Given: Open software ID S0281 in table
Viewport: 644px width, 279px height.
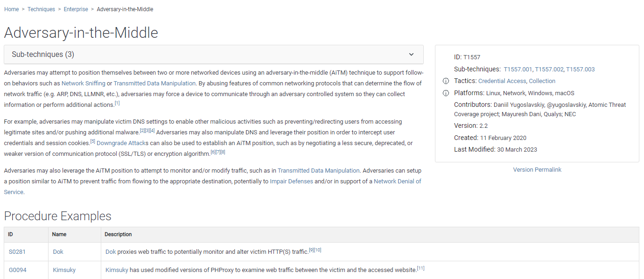Looking at the screenshot, I should tap(17, 252).
